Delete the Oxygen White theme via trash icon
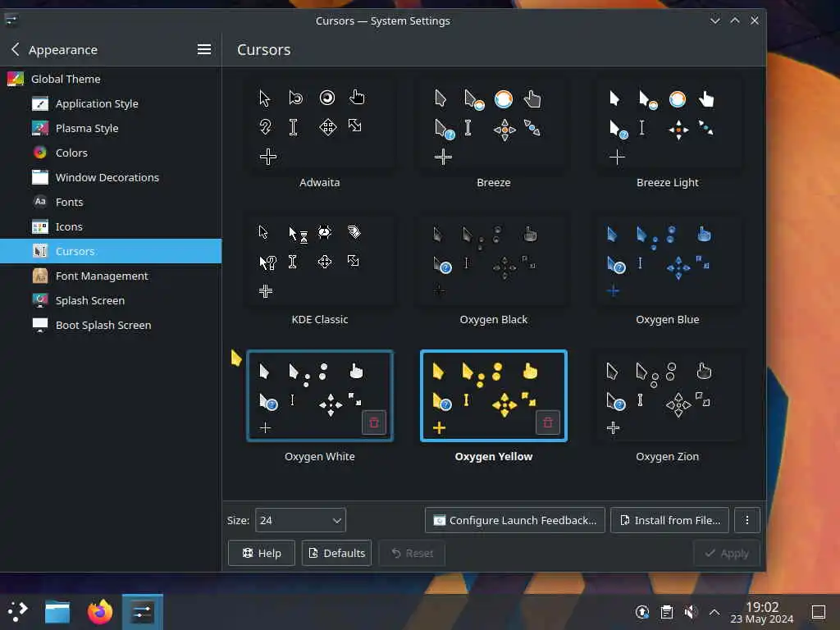This screenshot has height=630, width=840. click(x=374, y=422)
